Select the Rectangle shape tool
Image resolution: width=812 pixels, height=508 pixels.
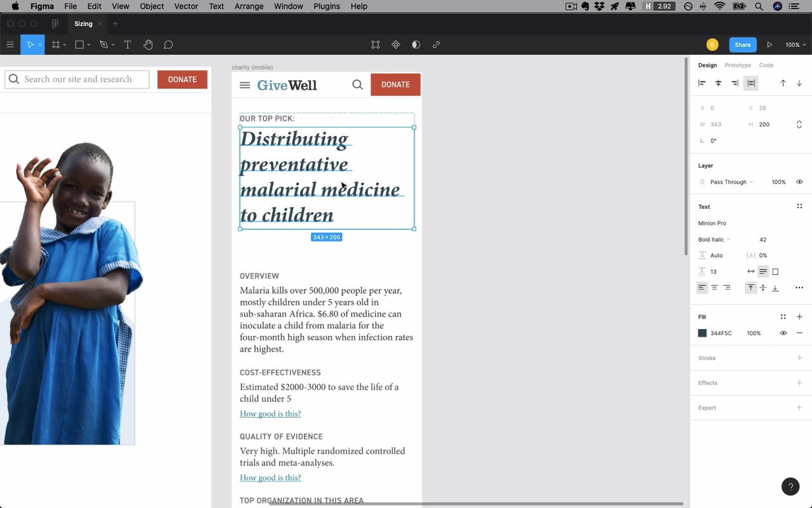79,44
